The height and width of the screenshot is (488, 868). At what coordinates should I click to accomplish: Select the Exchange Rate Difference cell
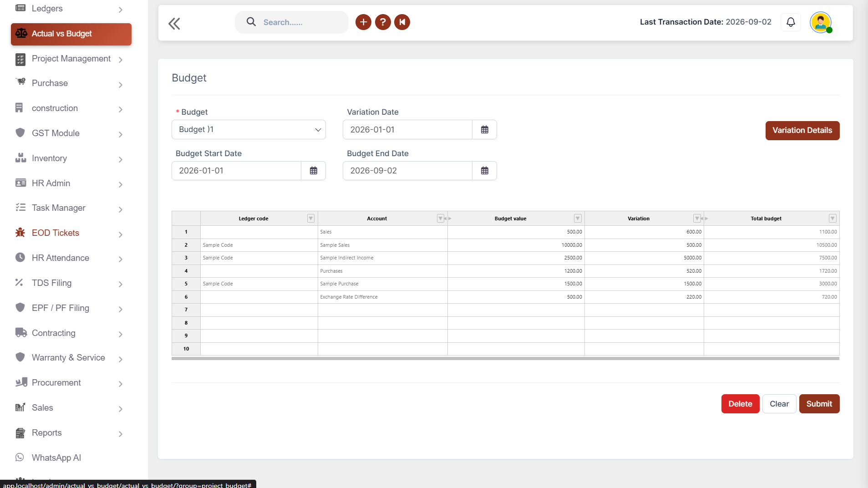pyautogui.click(x=383, y=297)
